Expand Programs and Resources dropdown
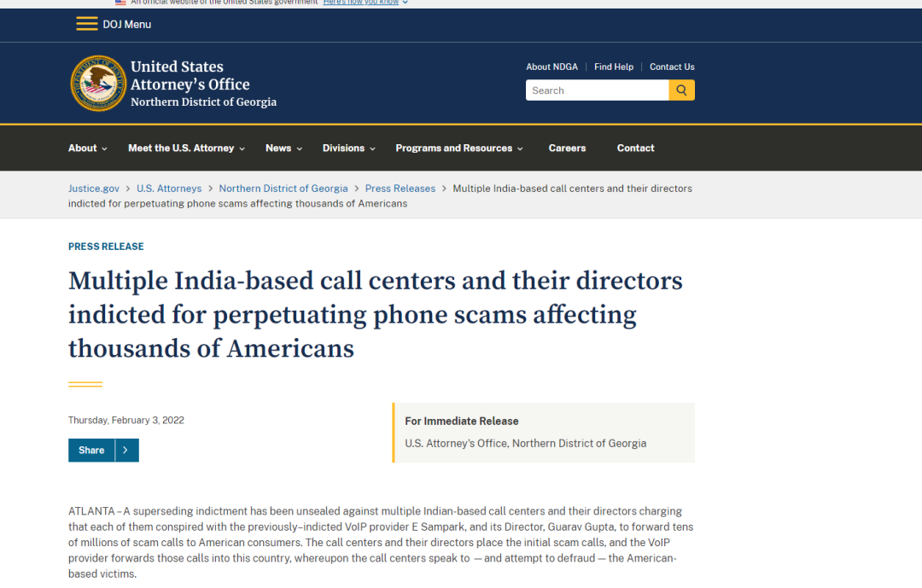Image resolution: width=922 pixels, height=588 pixels. pyautogui.click(x=459, y=148)
